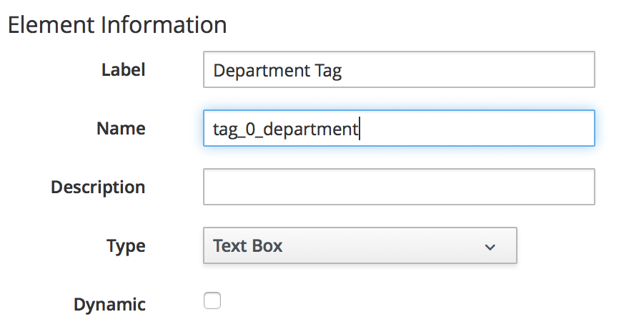This screenshot has width=644, height=332.
Task: Open the Type dropdown
Action: [x=360, y=246]
